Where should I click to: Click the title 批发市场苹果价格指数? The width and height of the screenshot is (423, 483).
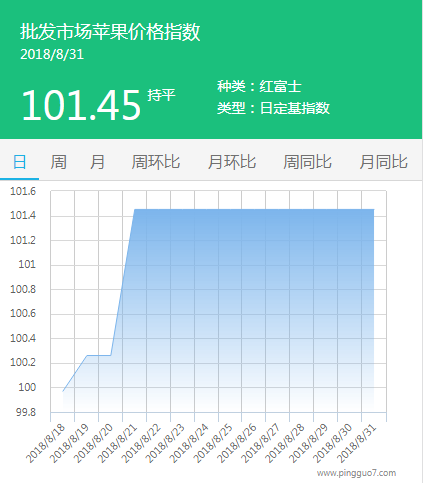pos(110,32)
